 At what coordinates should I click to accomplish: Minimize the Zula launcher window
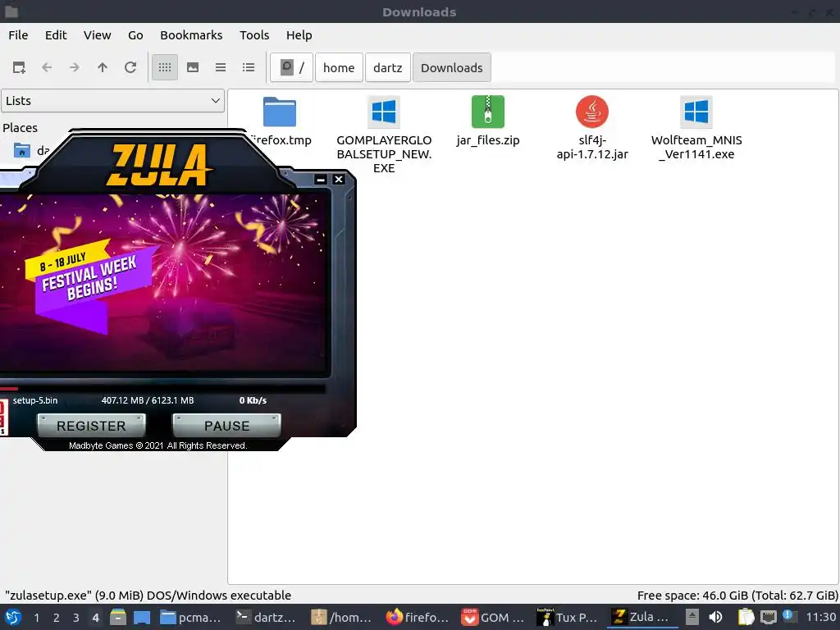click(x=321, y=180)
